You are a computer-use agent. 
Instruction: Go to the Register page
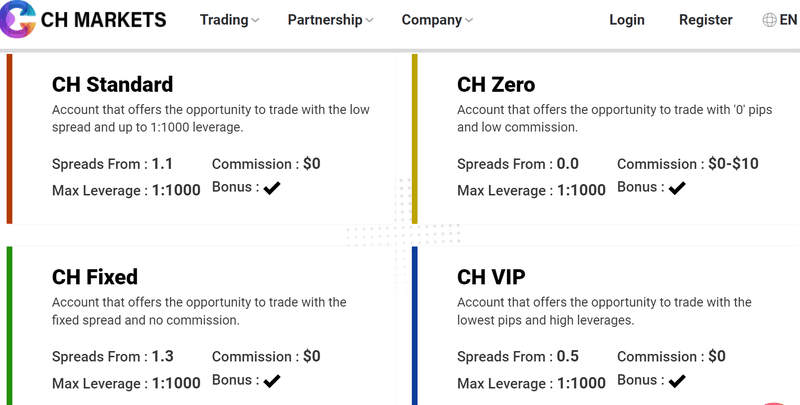pos(705,20)
